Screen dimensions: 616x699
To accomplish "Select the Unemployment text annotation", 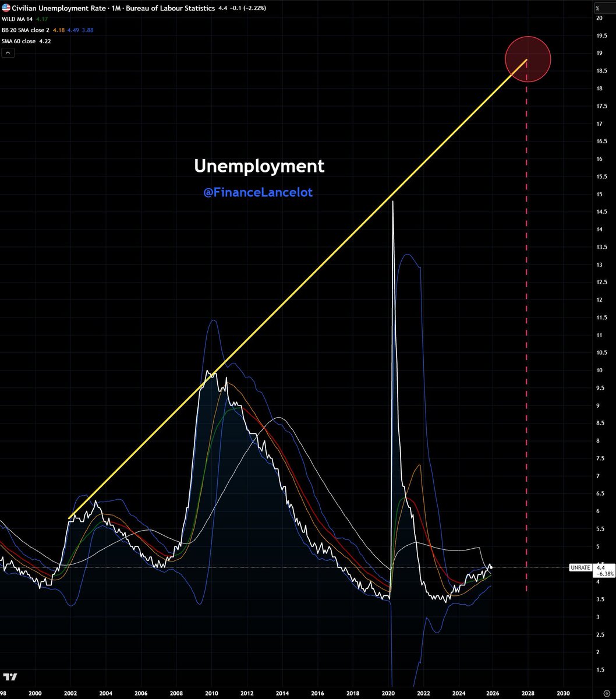I will coord(259,166).
